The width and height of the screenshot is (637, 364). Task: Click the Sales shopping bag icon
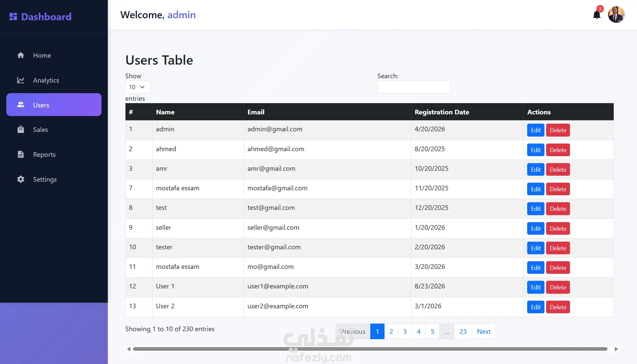21,130
